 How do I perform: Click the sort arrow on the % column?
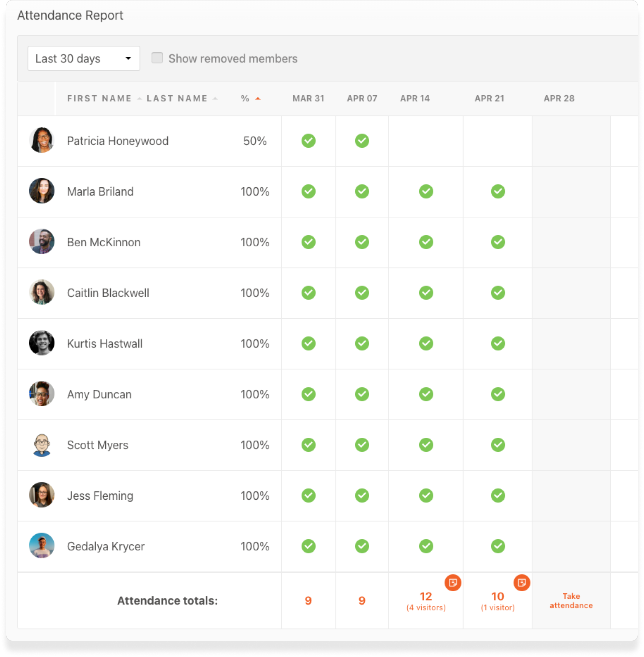(x=258, y=99)
